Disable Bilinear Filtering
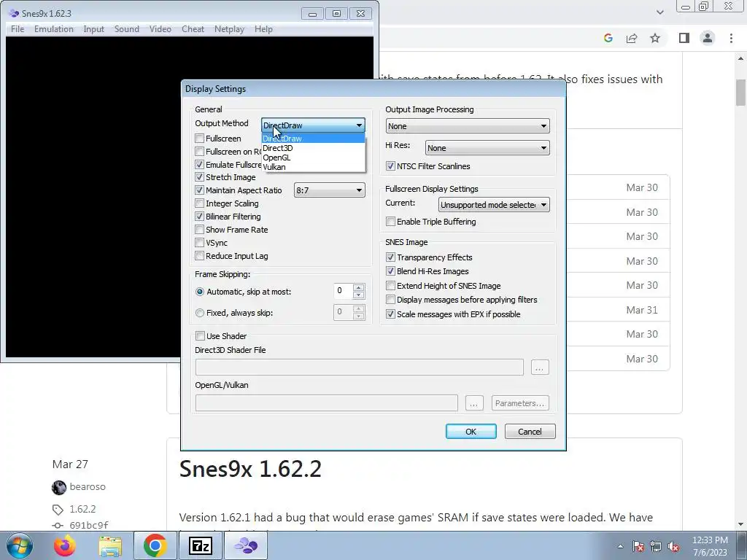This screenshot has height=560, width=747. [200, 217]
